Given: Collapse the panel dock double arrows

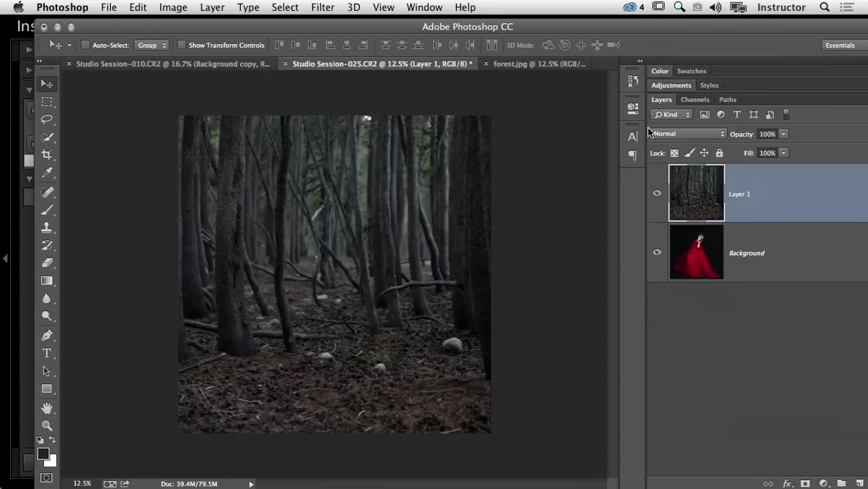Looking at the screenshot, I should point(640,61).
